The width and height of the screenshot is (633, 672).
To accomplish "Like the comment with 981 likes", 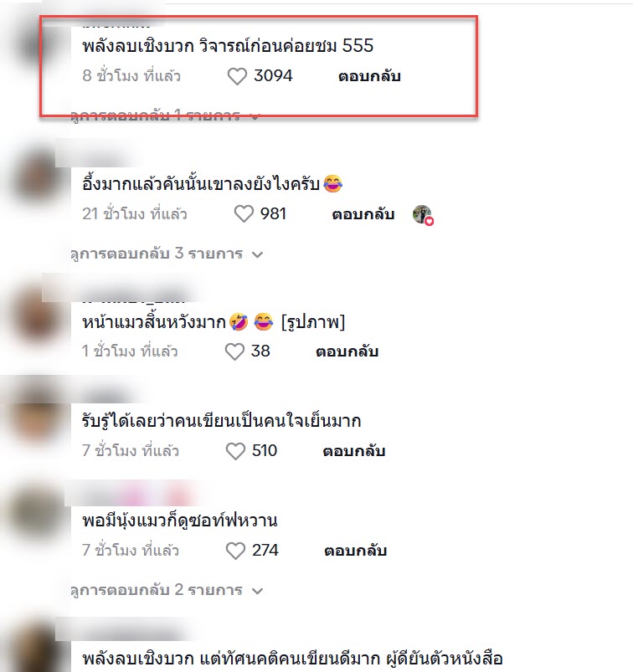I will coord(244,214).
